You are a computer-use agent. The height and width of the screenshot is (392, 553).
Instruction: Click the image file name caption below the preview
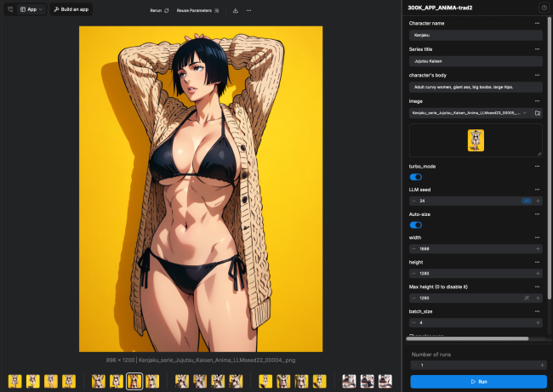(x=217, y=361)
